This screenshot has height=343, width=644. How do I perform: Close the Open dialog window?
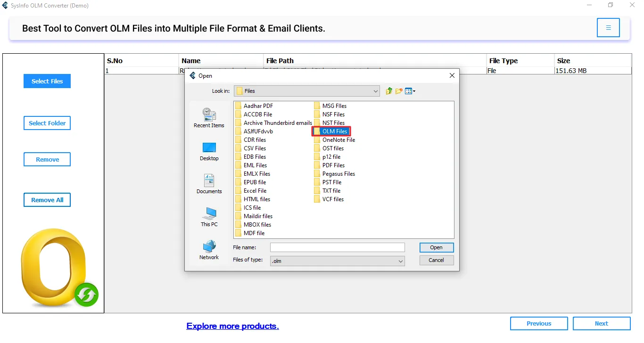452,75
